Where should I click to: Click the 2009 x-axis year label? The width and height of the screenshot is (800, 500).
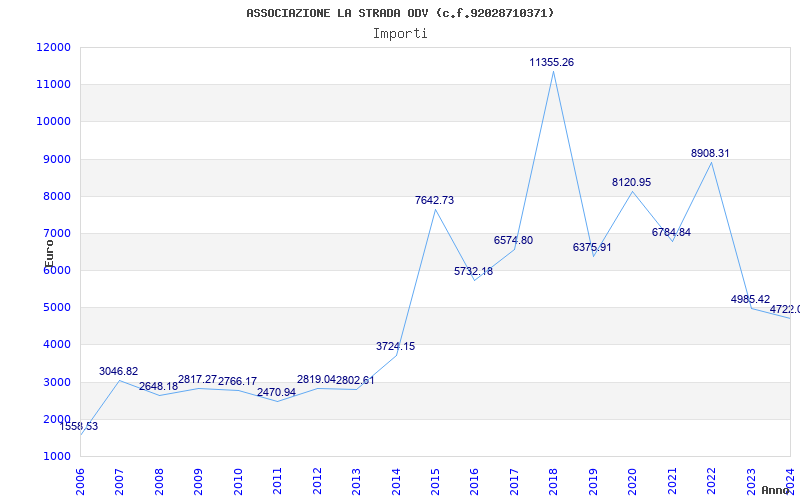198,481
